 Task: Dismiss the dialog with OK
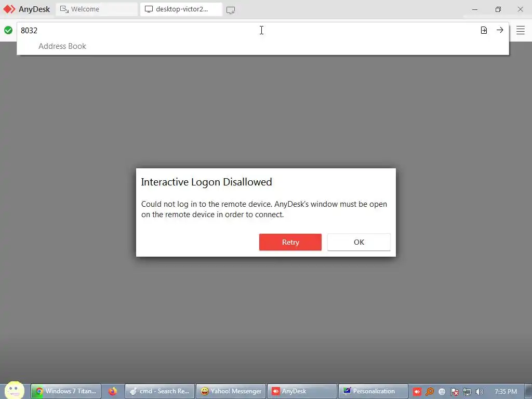(359, 242)
